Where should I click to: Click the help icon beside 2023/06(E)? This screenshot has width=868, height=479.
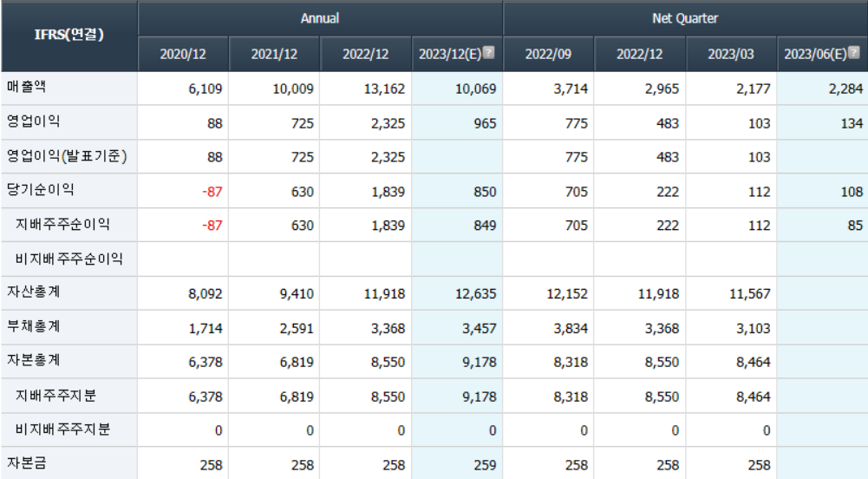click(854, 53)
